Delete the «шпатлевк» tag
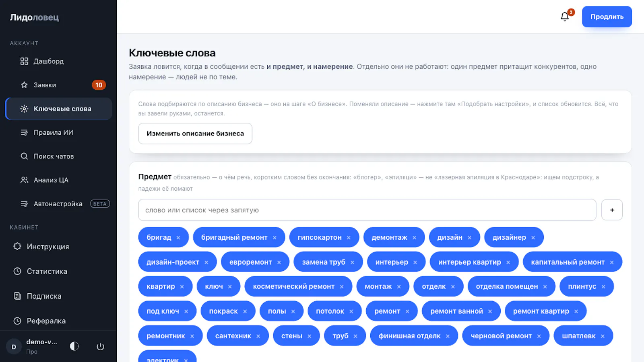The height and width of the screenshot is (362, 644). pos(603,336)
